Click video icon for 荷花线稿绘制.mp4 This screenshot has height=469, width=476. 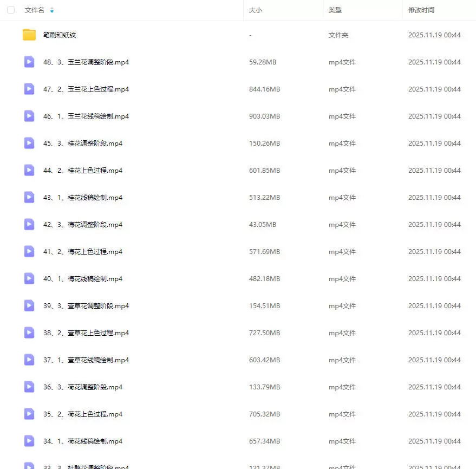tap(29, 441)
